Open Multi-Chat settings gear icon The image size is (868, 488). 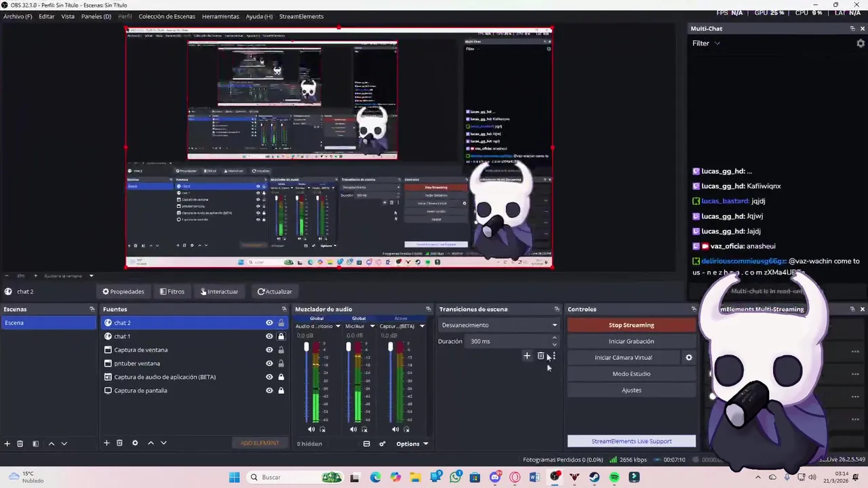pyautogui.click(x=861, y=43)
